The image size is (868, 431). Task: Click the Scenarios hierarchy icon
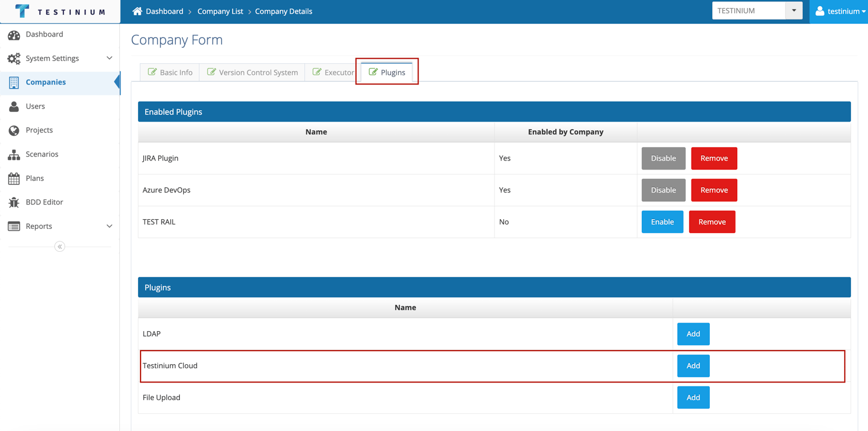pyautogui.click(x=14, y=154)
